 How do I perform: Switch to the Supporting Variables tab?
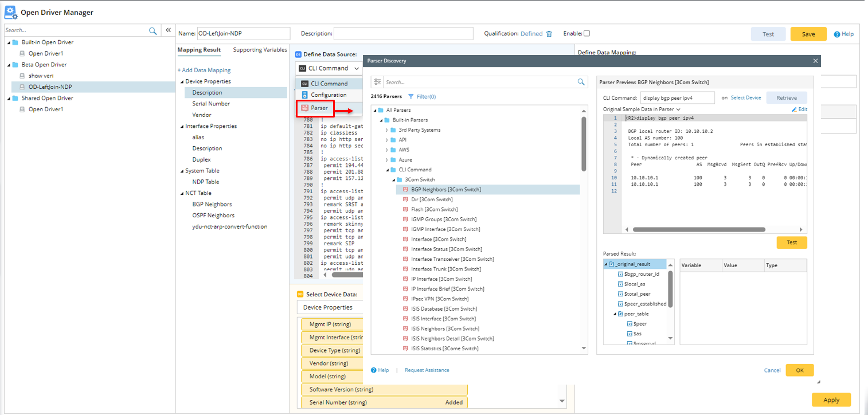point(260,50)
